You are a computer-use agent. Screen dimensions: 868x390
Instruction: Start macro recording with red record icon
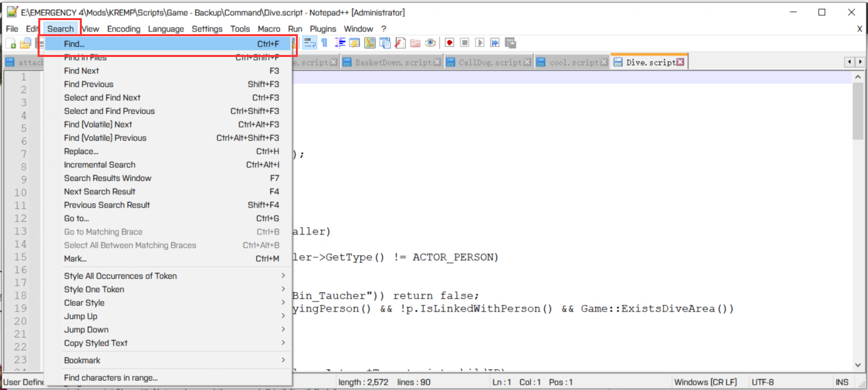pyautogui.click(x=449, y=43)
